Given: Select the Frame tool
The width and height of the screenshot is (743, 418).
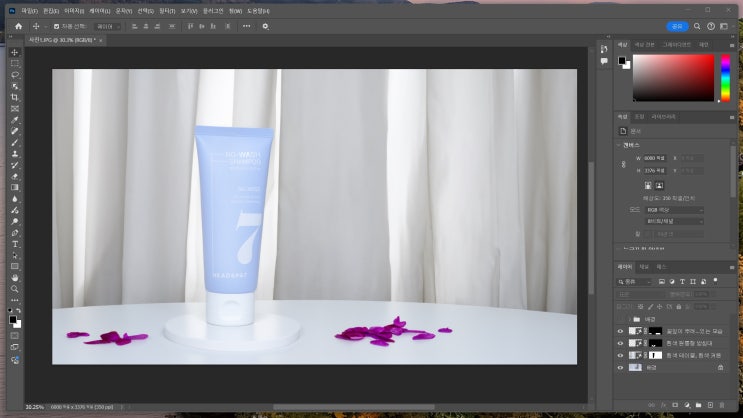Looking at the screenshot, I should (x=15, y=109).
